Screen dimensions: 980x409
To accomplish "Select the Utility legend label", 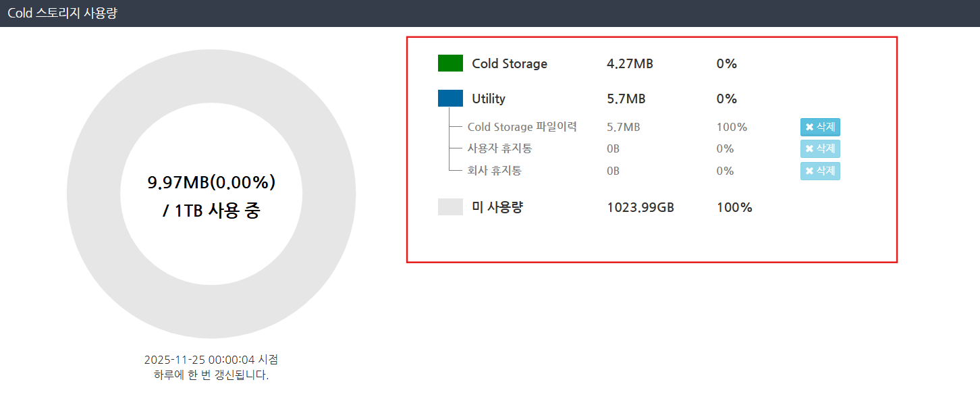I will point(489,99).
